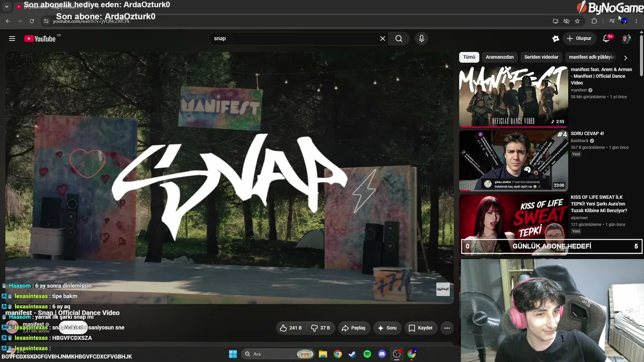Open the Chrome taskbar icon with badge
Screen dimensions: 644x362
tap(412, 354)
